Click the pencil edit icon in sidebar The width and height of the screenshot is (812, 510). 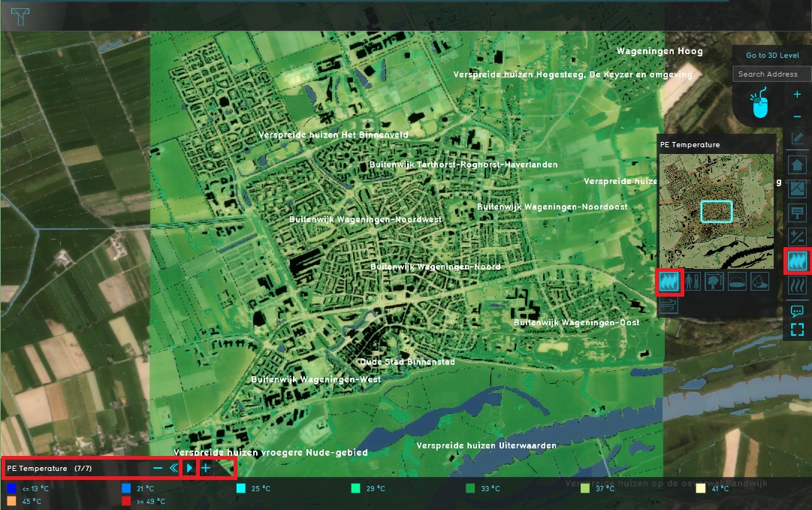click(797, 140)
